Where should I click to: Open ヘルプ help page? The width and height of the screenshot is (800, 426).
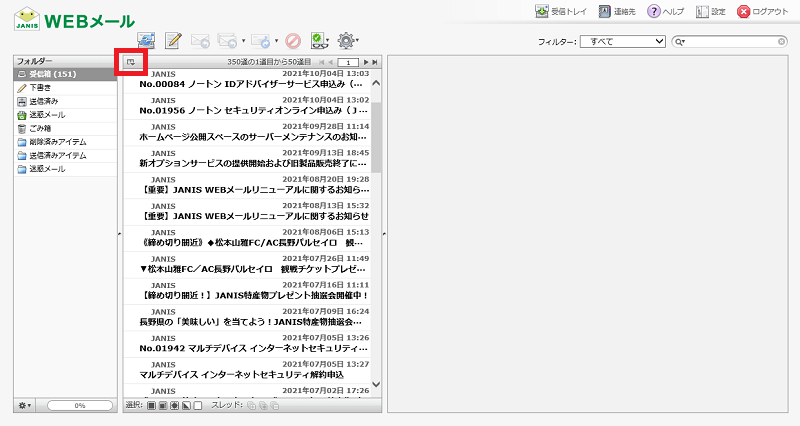click(x=665, y=11)
